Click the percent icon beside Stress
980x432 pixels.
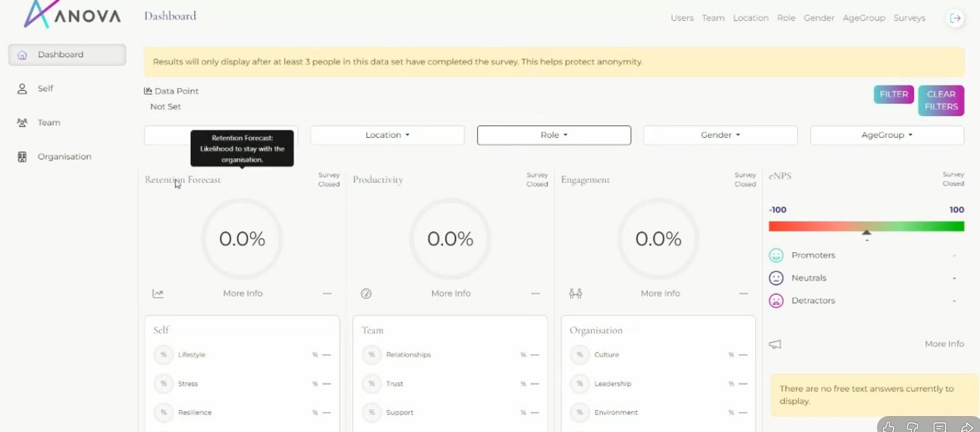163,383
